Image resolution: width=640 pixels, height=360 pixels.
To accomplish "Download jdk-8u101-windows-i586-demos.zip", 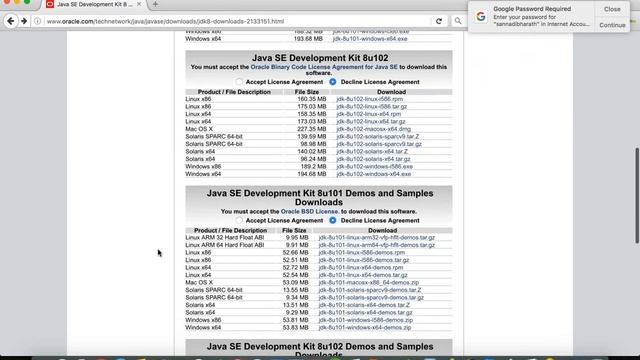I will [366, 320].
